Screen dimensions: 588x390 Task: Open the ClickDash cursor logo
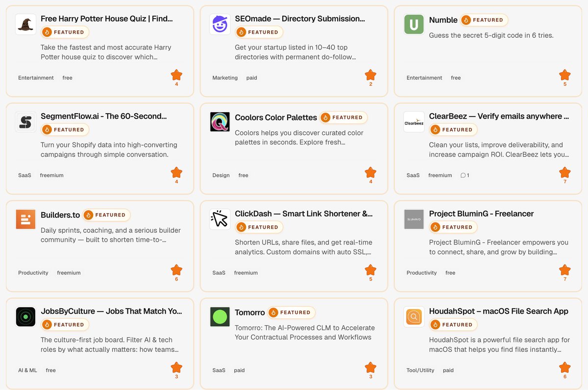(x=220, y=219)
